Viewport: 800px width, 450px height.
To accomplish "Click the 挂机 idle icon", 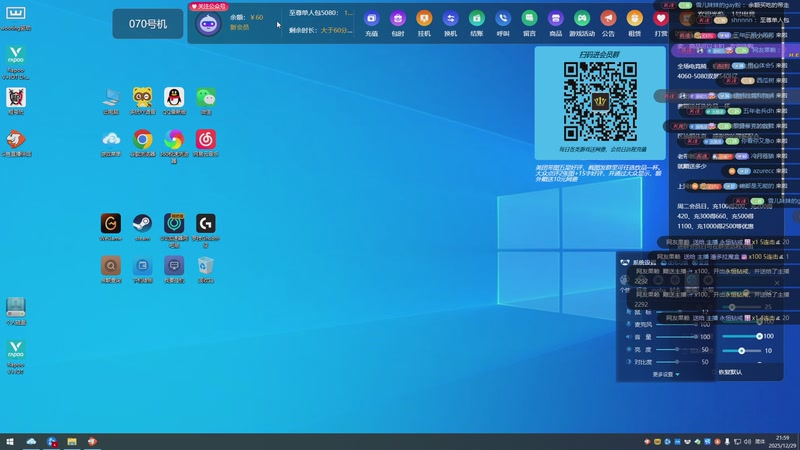I will coord(424,19).
